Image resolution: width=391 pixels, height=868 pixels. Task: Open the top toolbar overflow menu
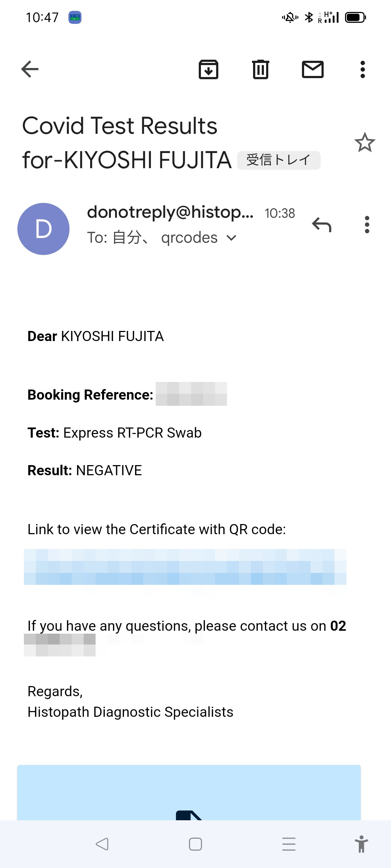click(363, 69)
